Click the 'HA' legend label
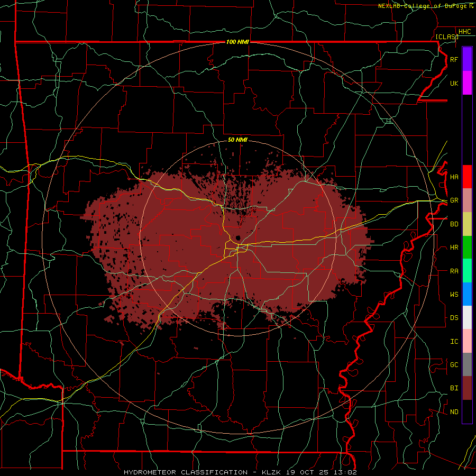476x476 pixels. pos(454,177)
